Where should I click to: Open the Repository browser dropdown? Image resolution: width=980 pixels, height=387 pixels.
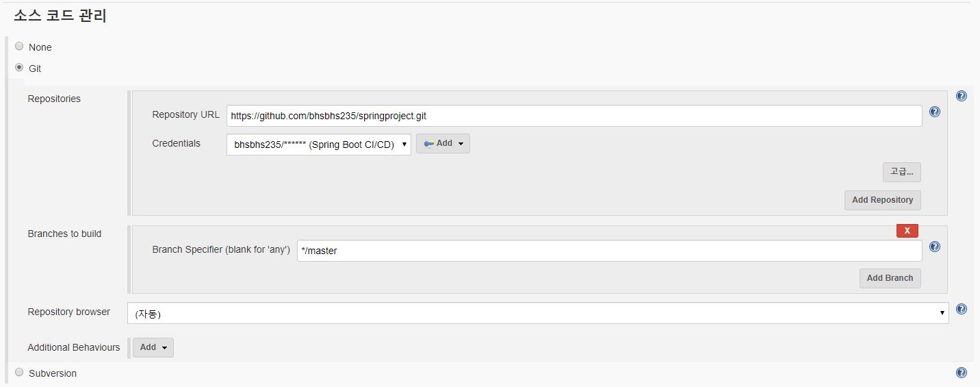tap(538, 314)
